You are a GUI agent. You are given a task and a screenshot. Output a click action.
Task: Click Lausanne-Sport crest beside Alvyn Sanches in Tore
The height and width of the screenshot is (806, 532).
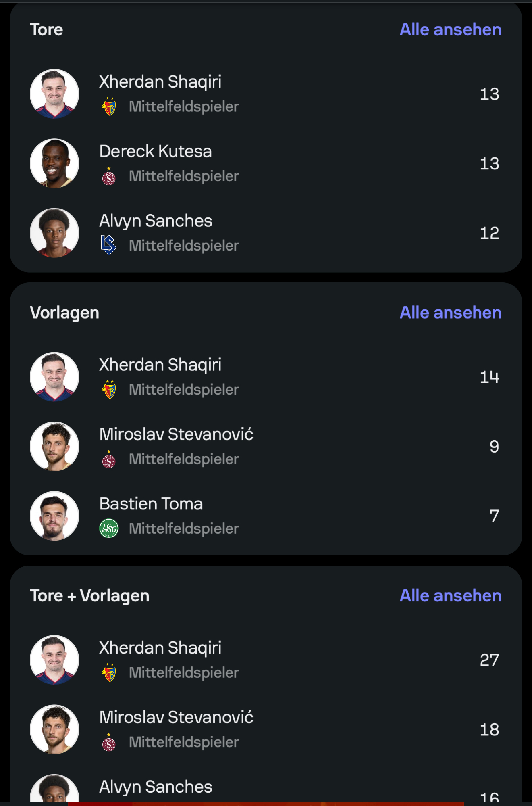point(108,245)
